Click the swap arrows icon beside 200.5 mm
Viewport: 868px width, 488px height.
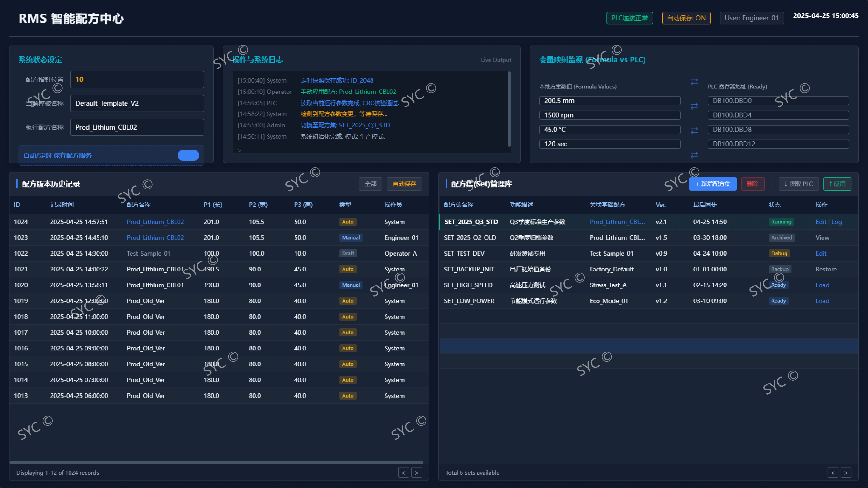coord(694,82)
